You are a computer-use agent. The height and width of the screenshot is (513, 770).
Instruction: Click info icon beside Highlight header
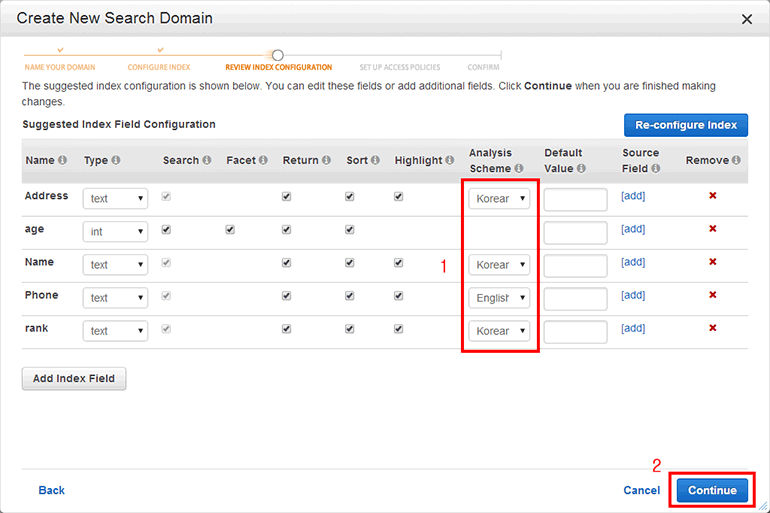(449, 161)
